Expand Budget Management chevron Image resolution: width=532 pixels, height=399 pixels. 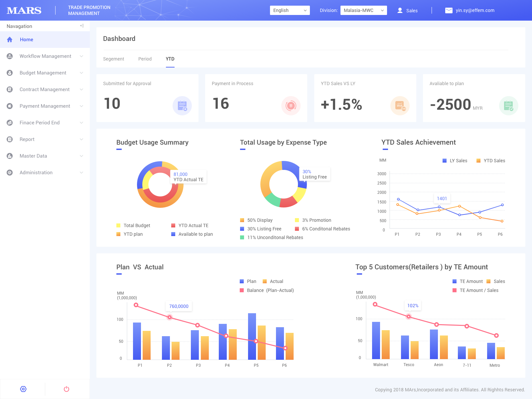(81, 73)
